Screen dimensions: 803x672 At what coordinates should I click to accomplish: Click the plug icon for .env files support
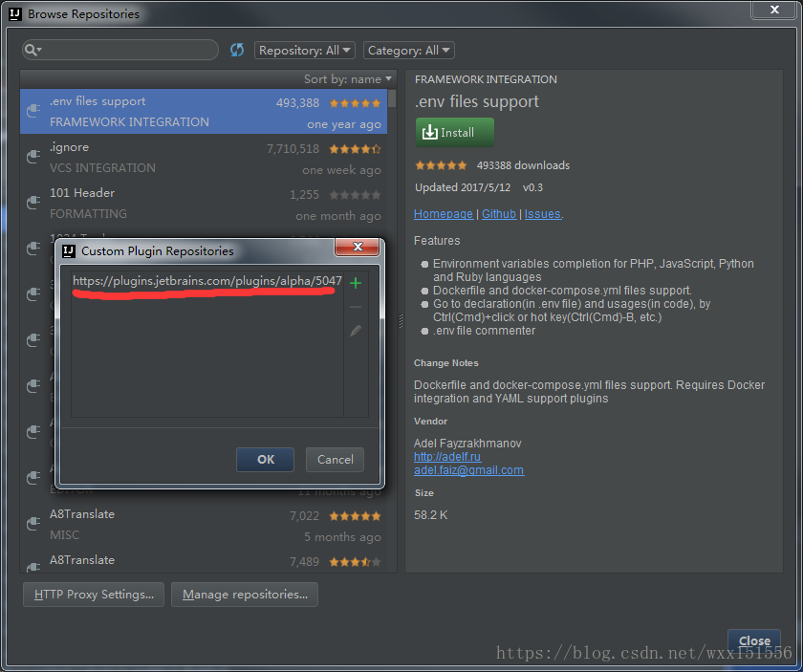(x=33, y=110)
